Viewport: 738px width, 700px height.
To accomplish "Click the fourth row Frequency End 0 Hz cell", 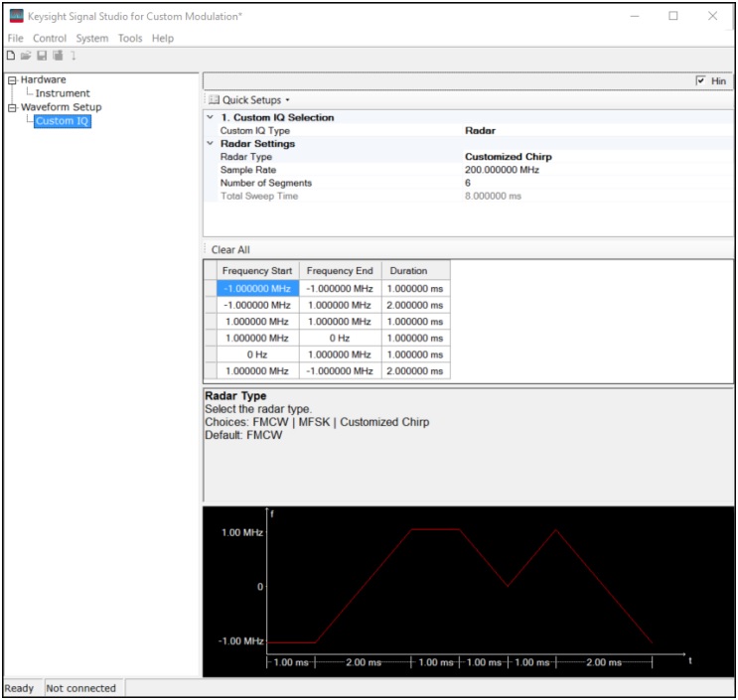I will click(340, 338).
